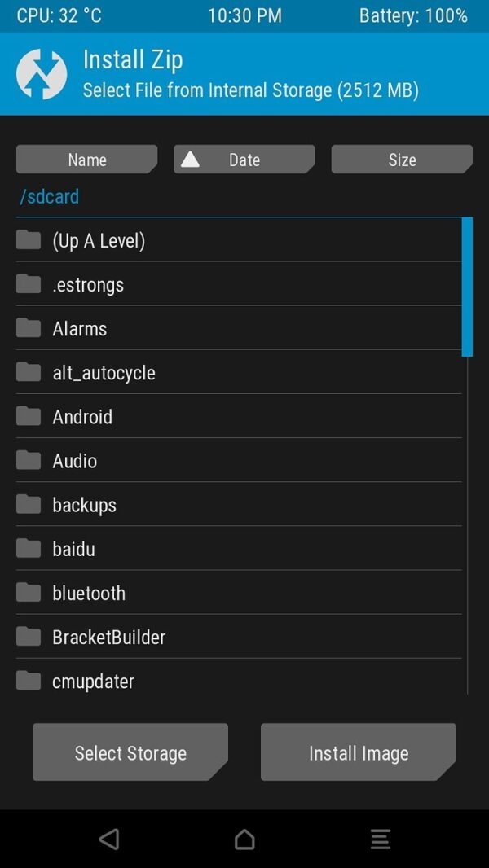The image size is (489, 868).
Task: Switch to Install Image mode
Action: point(359,753)
